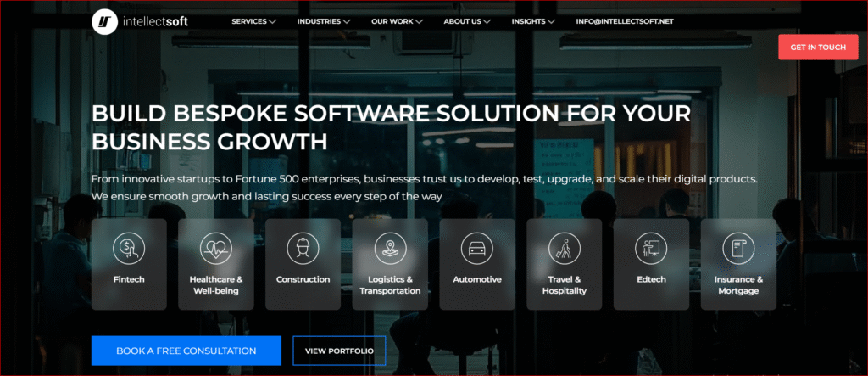This screenshot has height=376, width=868.
Task: Click the GET IN TOUCH button
Action: click(818, 48)
